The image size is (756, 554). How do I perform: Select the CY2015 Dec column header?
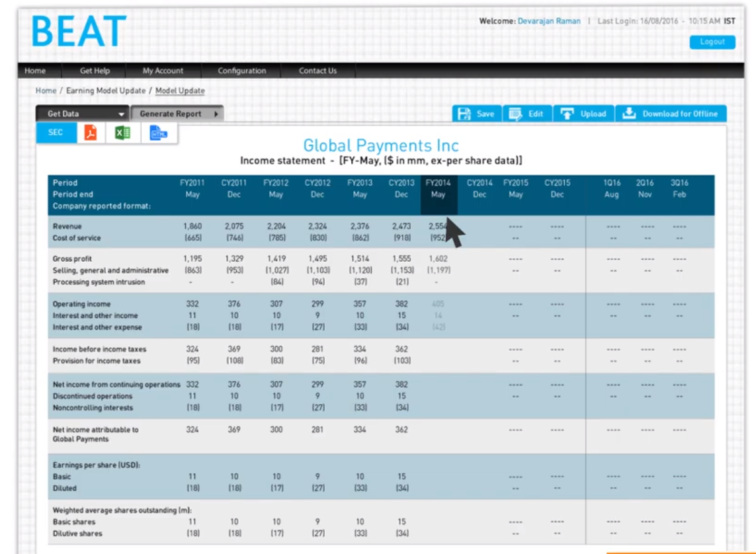558,189
